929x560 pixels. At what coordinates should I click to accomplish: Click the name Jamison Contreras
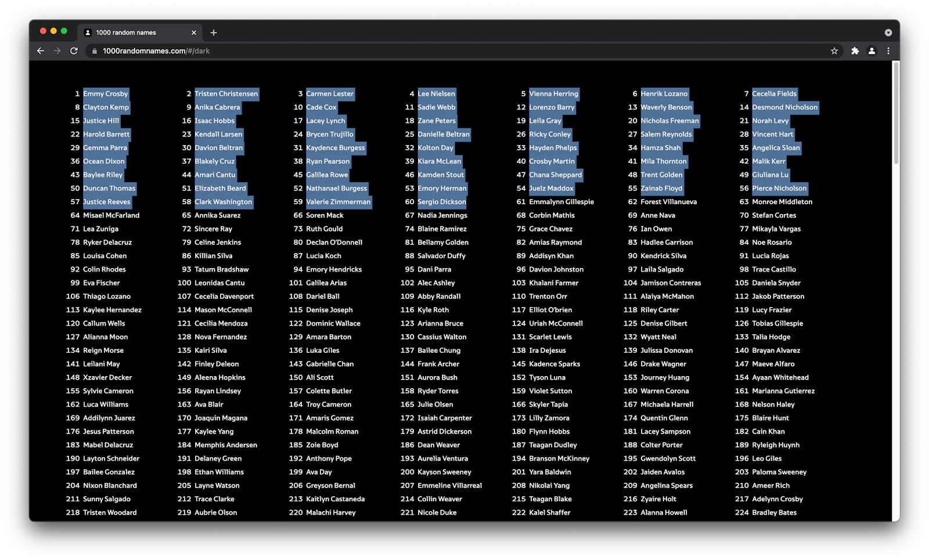(671, 283)
